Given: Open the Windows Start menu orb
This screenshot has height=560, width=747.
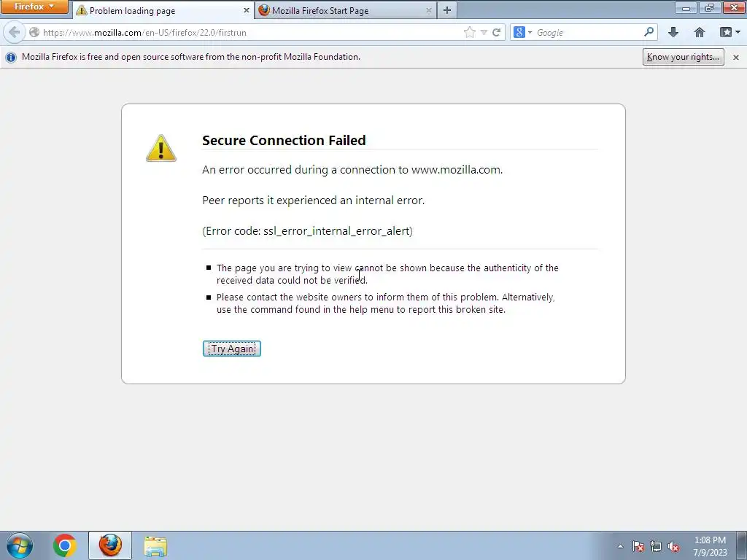Looking at the screenshot, I should click(x=20, y=545).
